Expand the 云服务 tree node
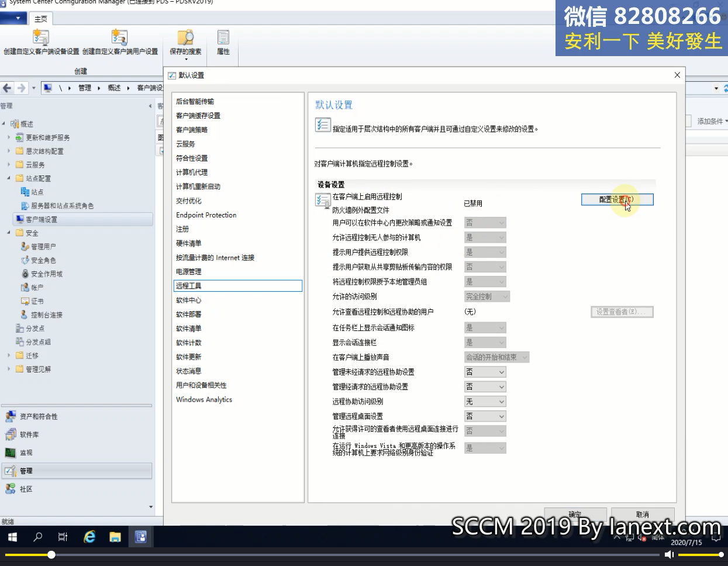The width and height of the screenshot is (728, 566). (x=9, y=165)
